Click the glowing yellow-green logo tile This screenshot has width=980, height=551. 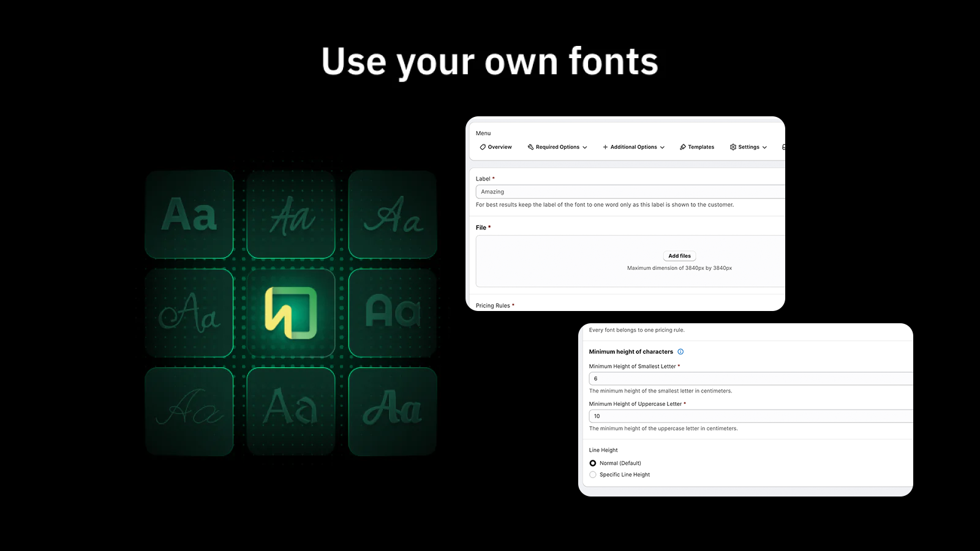coord(291,313)
